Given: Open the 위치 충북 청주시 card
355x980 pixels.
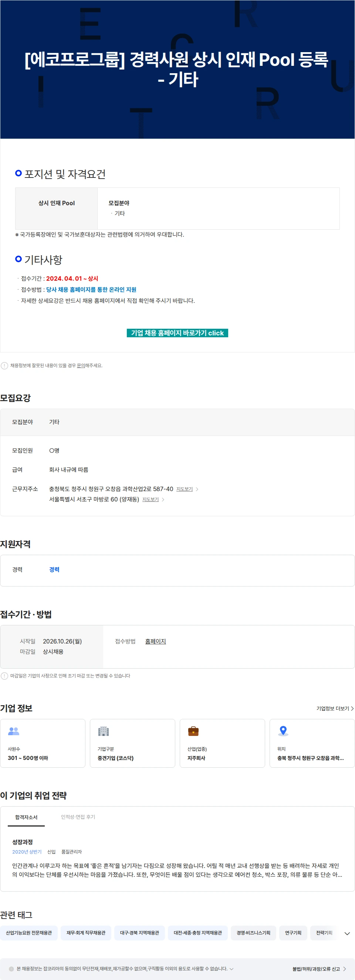Looking at the screenshot, I should [312, 743].
